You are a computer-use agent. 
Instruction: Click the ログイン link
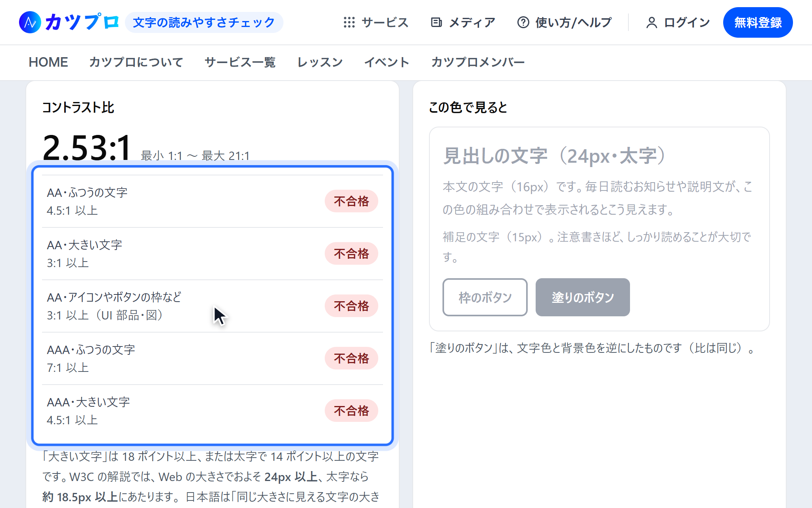[678, 22]
